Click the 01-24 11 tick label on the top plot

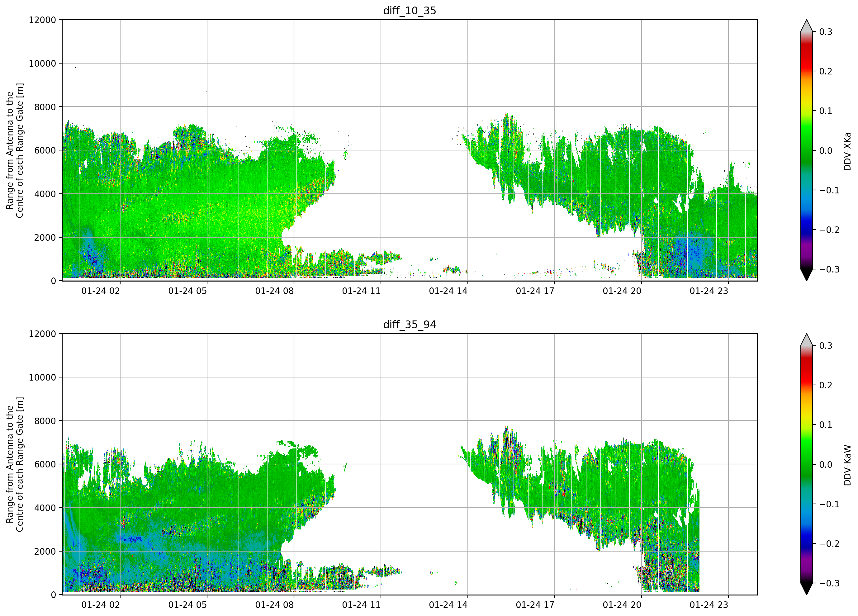point(361,291)
